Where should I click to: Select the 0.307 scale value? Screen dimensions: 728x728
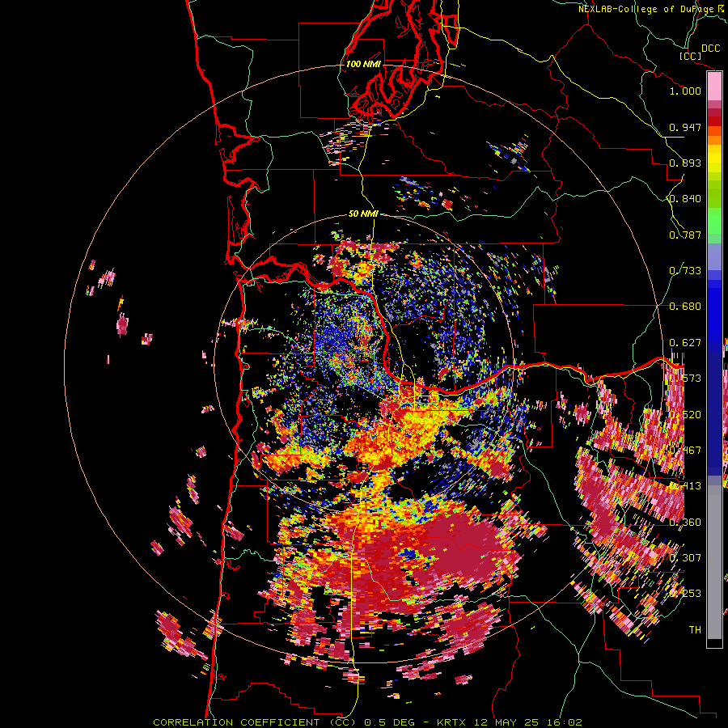pyautogui.click(x=685, y=558)
